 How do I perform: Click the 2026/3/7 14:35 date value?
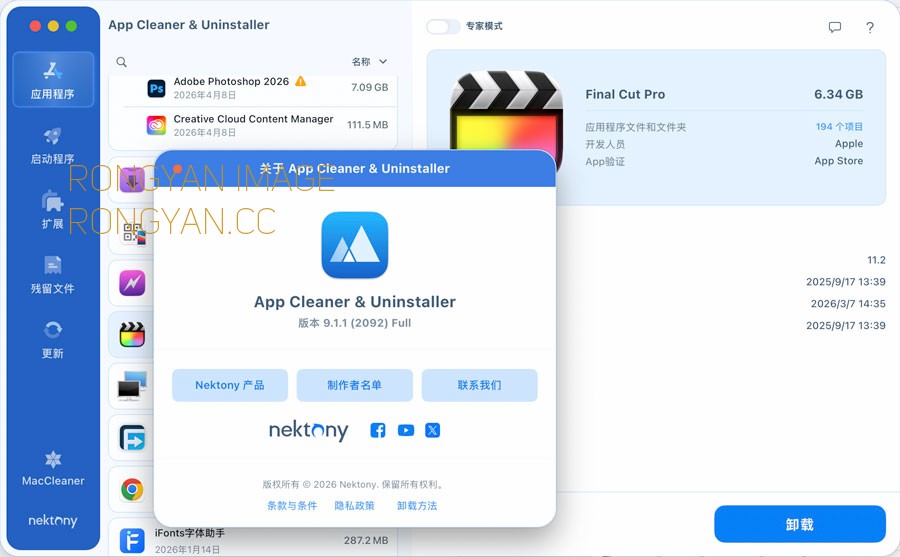point(848,304)
